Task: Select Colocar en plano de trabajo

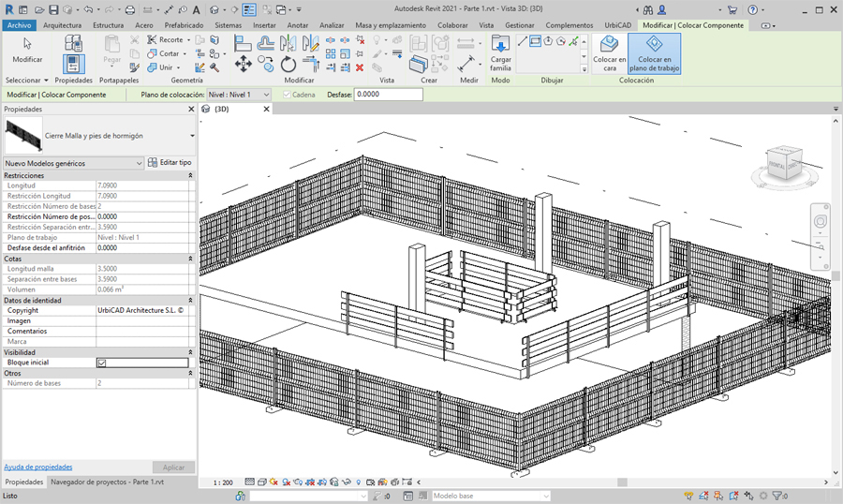Action: [655, 52]
